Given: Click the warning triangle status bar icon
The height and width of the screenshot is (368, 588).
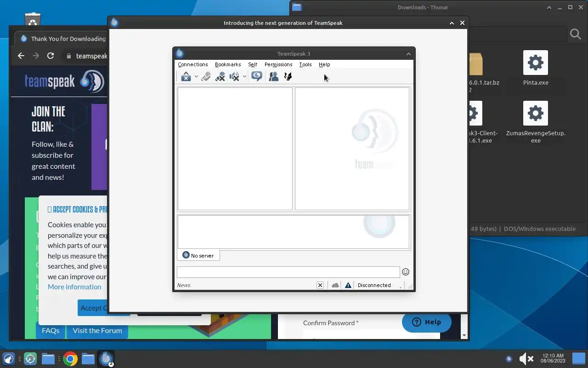Looking at the screenshot, I should pos(348,285).
